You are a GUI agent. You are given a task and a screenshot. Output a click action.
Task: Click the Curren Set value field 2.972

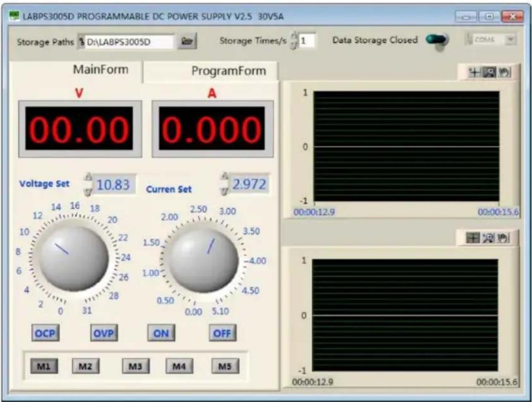[x=249, y=184]
